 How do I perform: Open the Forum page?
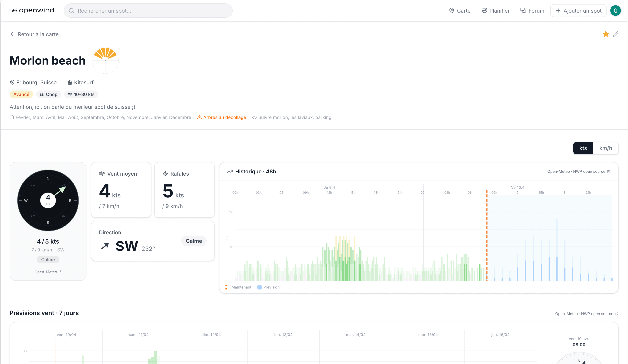pyautogui.click(x=532, y=11)
